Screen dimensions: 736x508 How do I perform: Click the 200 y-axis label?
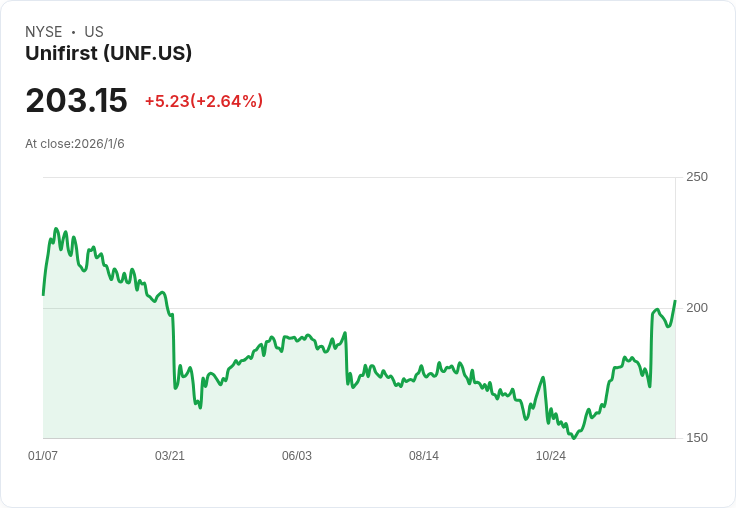click(x=696, y=307)
